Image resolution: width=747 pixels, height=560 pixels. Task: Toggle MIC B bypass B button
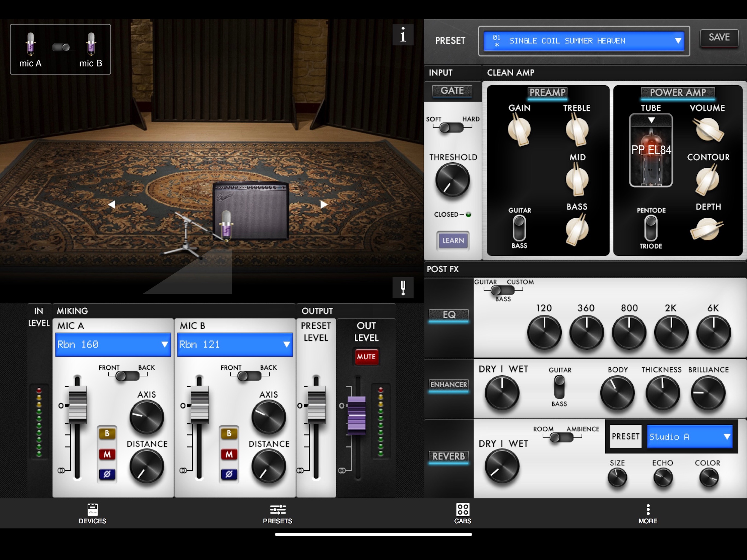click(x=229, y=433)
